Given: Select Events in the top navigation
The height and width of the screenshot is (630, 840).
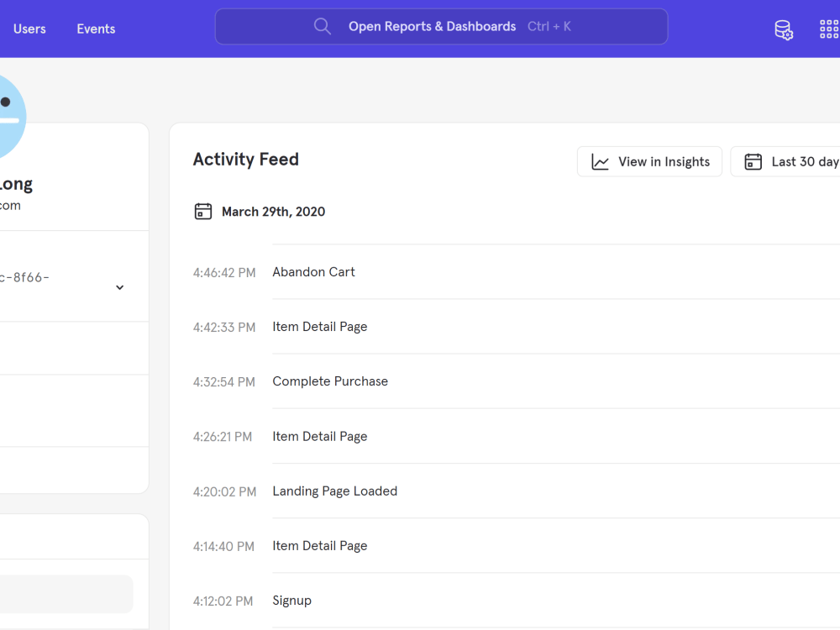Looking at the screenshot, I should coord(95,29).
